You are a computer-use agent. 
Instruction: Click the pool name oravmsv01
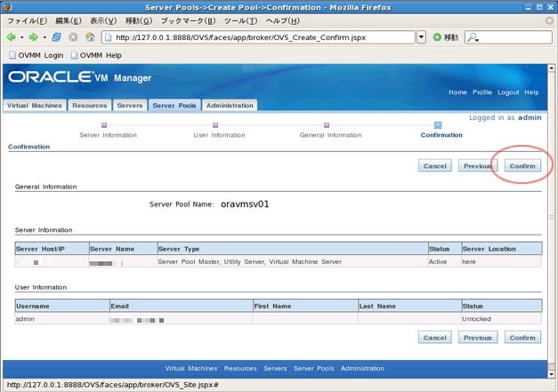(245, 204)
